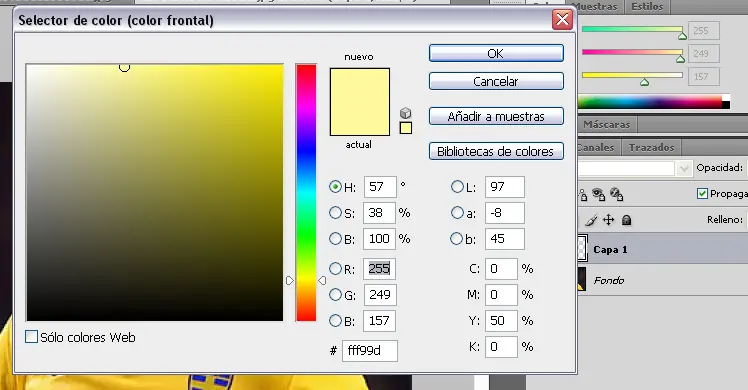The width and height of the screenshot is (748, 390).
Task: Select the R red radio button
Action: [x=335, y=268]
